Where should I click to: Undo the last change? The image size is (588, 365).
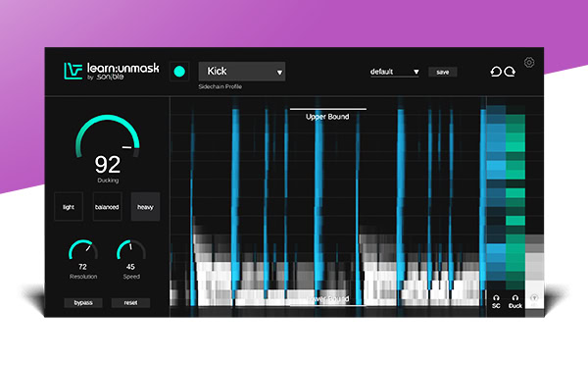click(x=496, y=72)
